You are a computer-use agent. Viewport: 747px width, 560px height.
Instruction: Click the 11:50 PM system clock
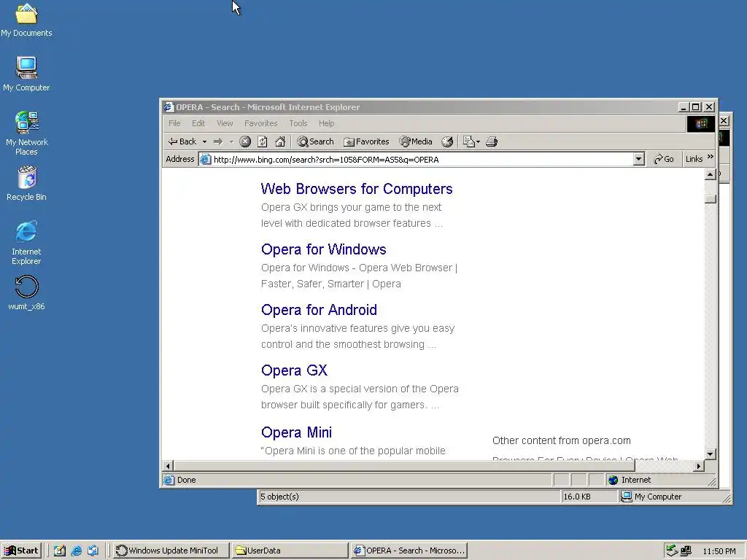719,551
